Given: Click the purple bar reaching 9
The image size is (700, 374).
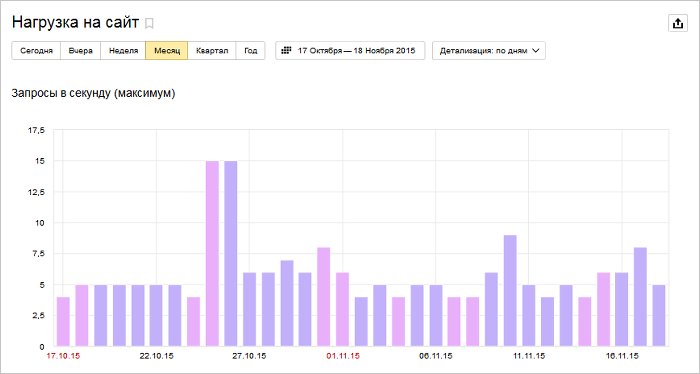Looking at the screenshot, I should (510, 291).
